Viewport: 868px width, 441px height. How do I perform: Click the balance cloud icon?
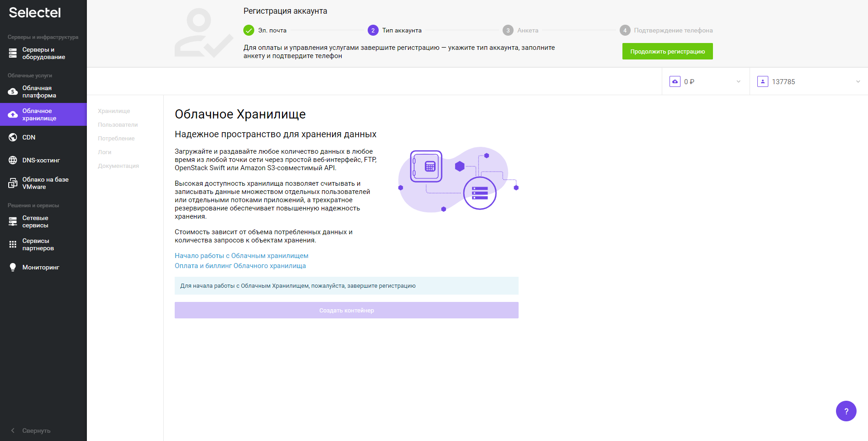click(x=675, y=81)
